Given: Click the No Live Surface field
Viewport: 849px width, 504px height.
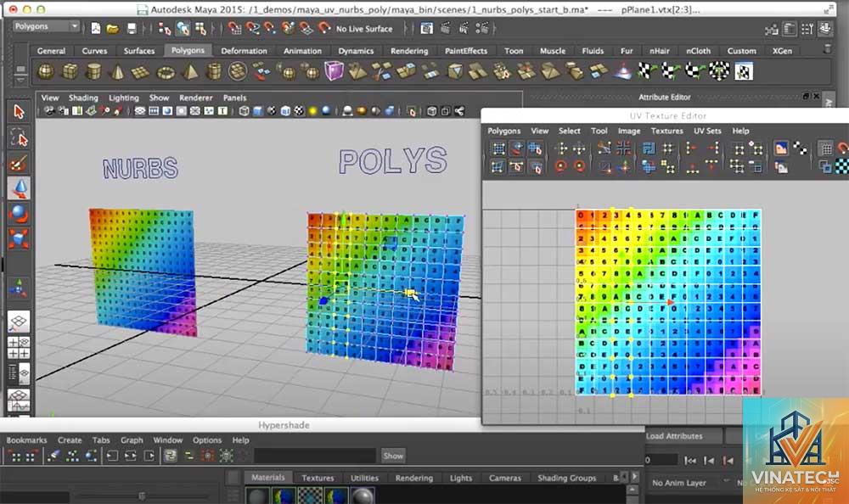Looking at the screenshot, I should 364,29.
